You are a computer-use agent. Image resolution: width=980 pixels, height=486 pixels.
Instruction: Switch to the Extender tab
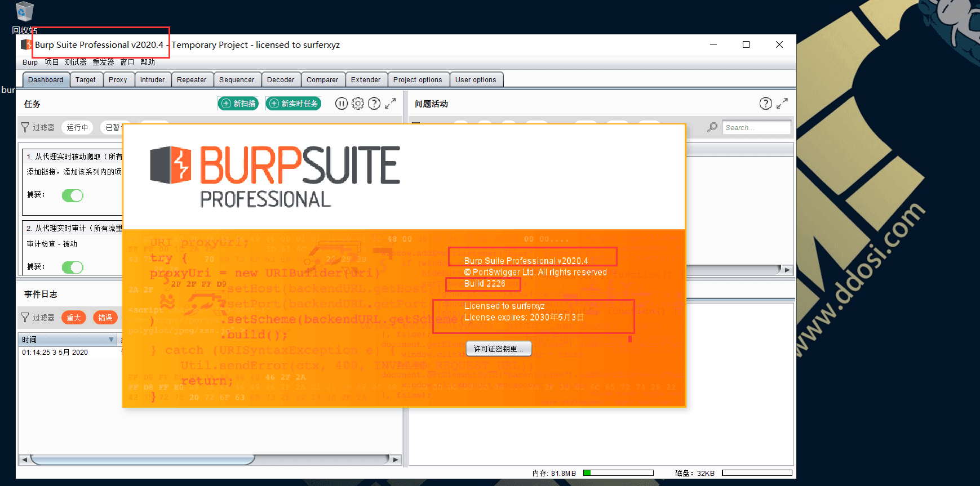coord(366,80)
